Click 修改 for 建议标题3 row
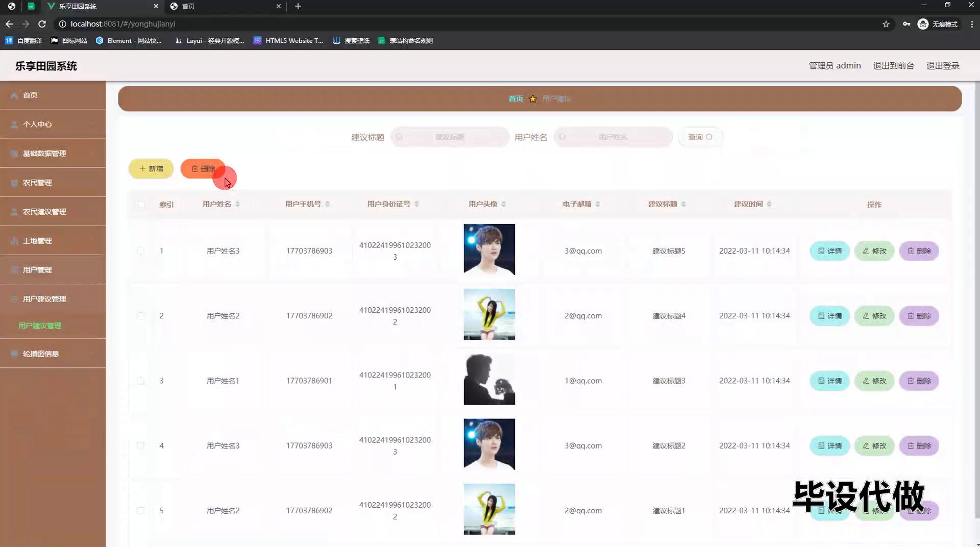The image size is (980, 547). point(874,381)
